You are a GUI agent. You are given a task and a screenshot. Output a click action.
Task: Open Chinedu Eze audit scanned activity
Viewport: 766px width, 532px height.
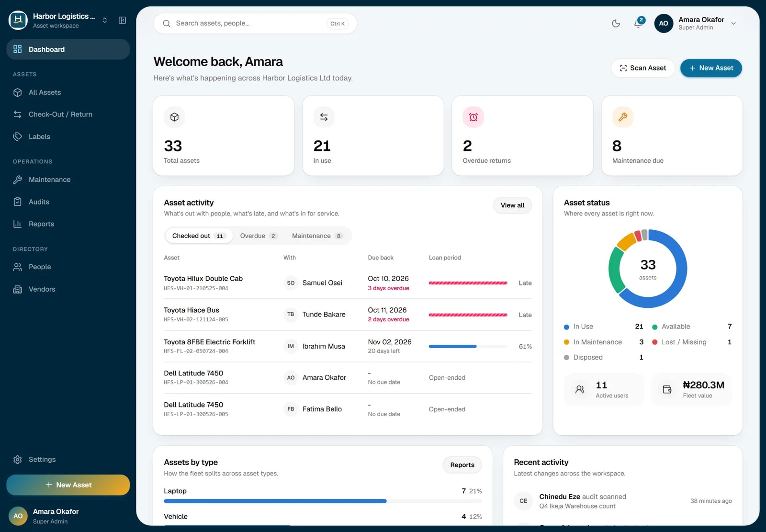click(x=622, y=501)
